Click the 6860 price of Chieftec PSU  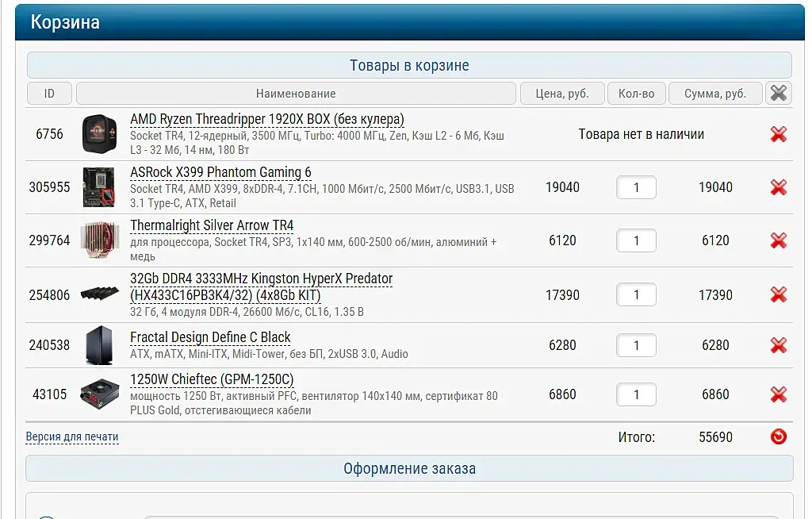click(x=562, y=394)
